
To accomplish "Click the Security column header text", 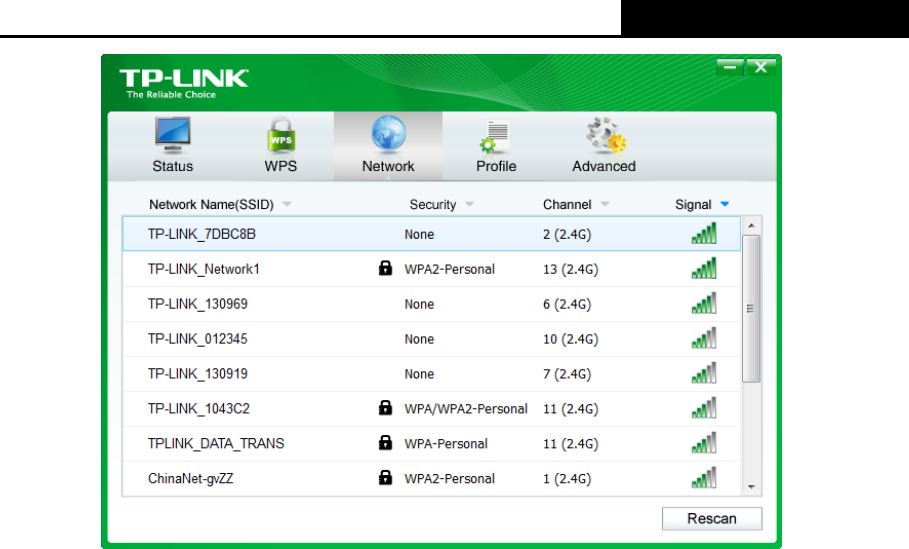I will pos(433,205).
